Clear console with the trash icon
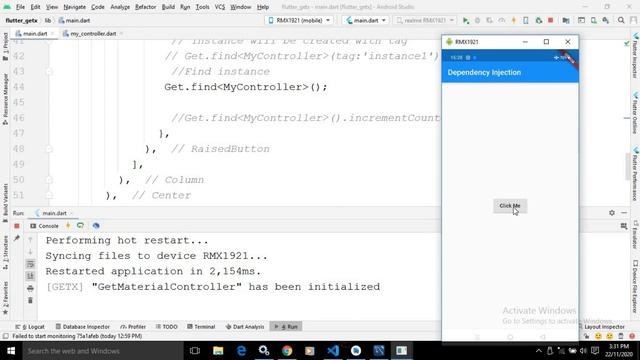Screen dimensions: 640x360 pos(30,301)
